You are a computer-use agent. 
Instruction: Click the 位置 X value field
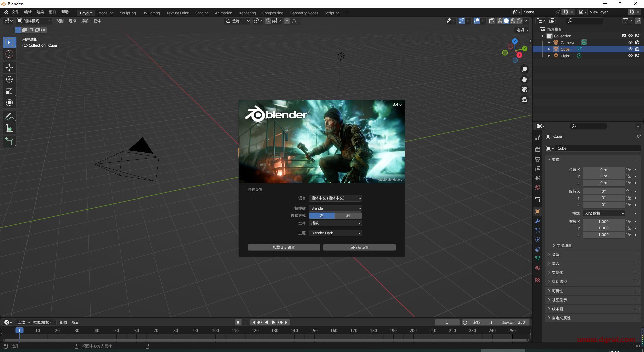point(603,170)
